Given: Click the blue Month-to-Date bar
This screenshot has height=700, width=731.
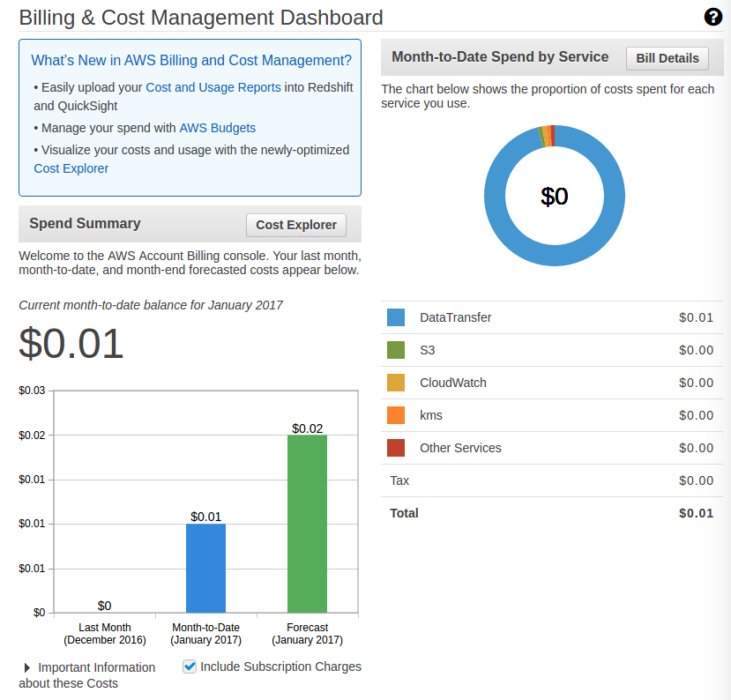Looking at the screenshot, I should tap(205, 568).
